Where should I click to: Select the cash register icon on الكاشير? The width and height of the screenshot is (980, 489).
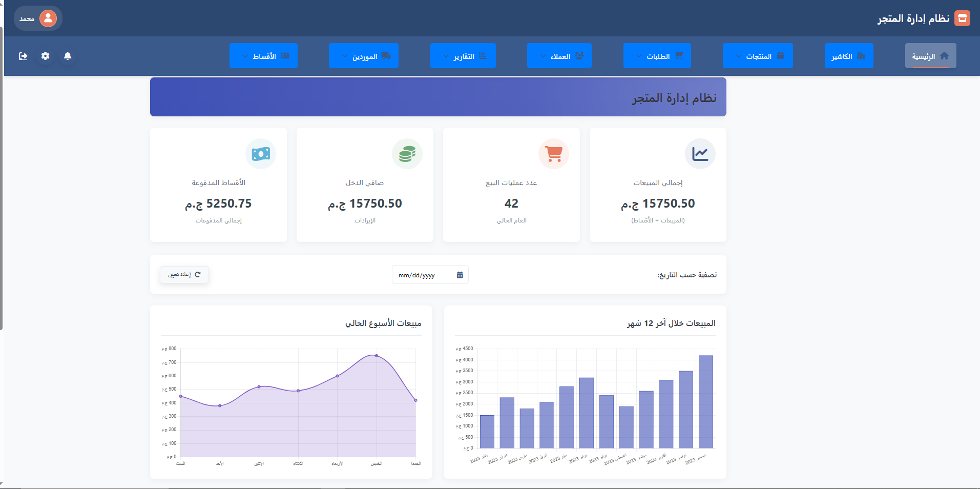(x=861, y=56)
